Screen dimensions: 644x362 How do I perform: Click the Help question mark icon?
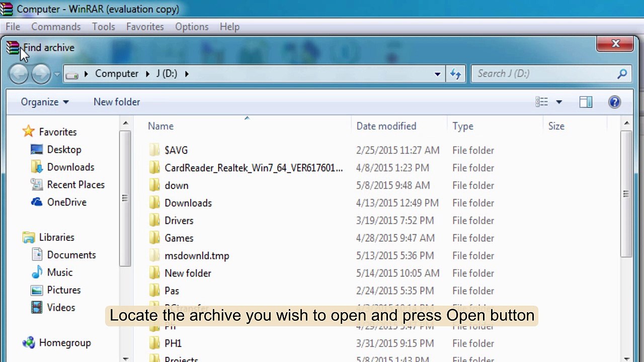click(614, 102)
